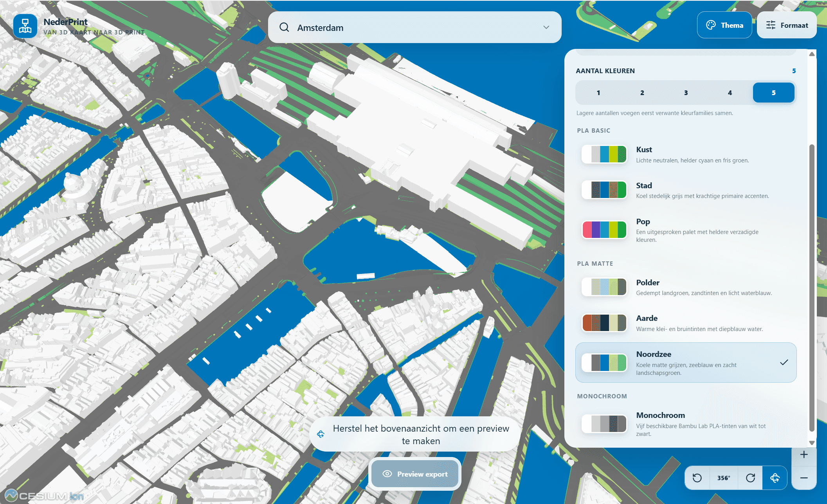This screenshot has height=504, width=827.
Task: Click the restore top view icon in hint
Action: tap(321, 434)
